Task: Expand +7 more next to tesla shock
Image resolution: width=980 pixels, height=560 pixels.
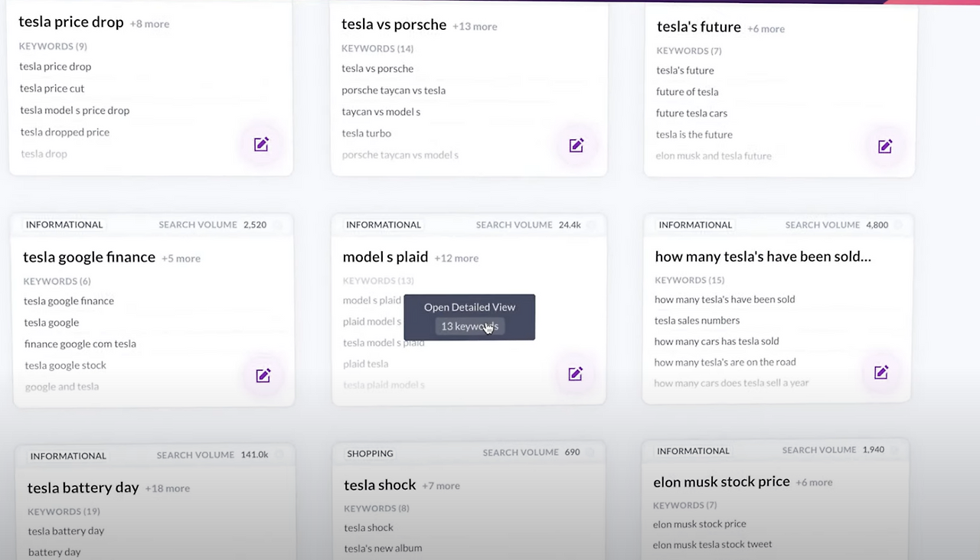Action: click(441, 486)
